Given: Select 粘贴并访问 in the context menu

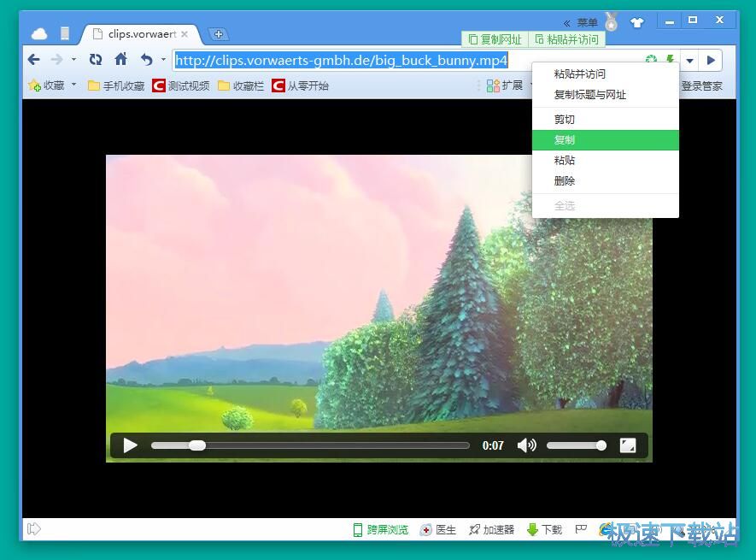Looking at the screenshot, I should coord(606,74).
